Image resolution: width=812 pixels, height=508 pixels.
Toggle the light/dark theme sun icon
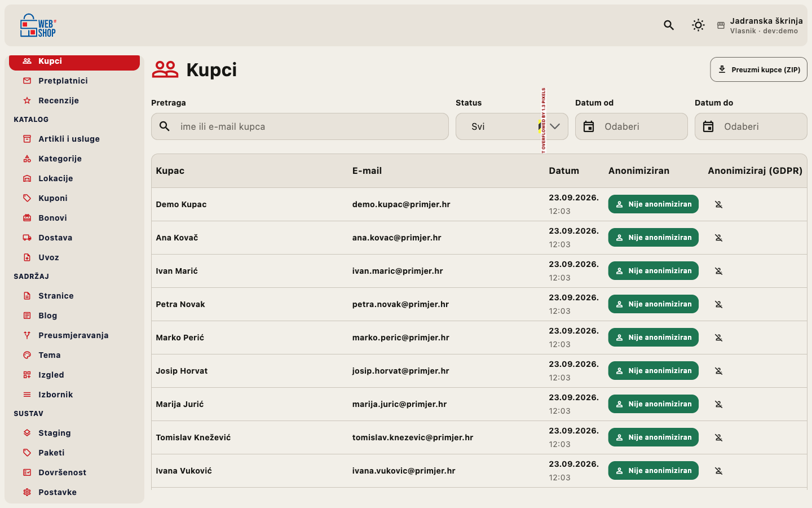[698, 25]
